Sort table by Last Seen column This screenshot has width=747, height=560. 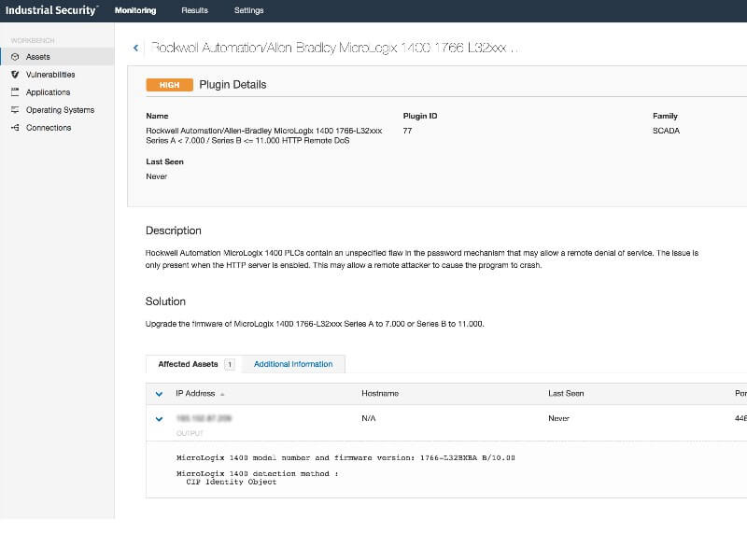click(x=566, y=394)
